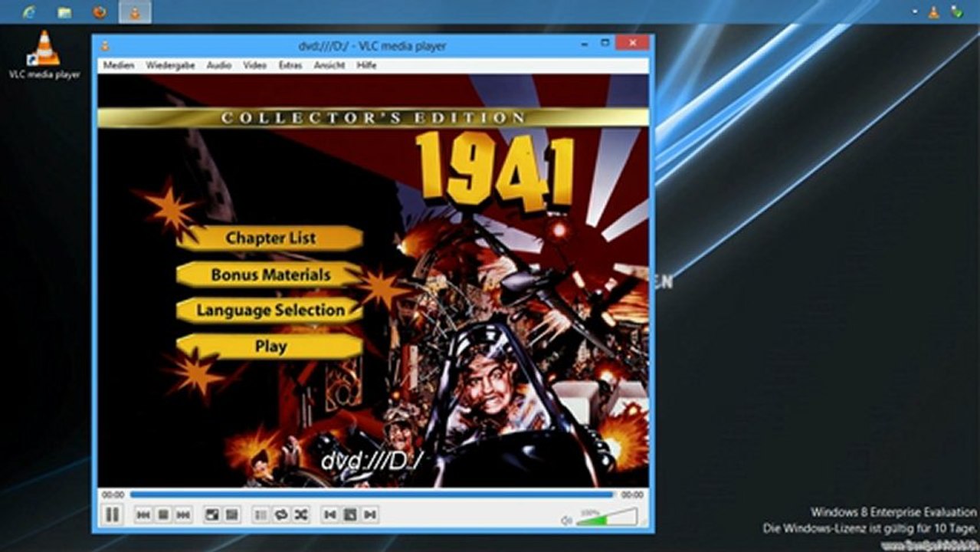This screenshot has width=980, height=552.
Task: Choose Language Selection on DVD menu
Action: point(270,310)
